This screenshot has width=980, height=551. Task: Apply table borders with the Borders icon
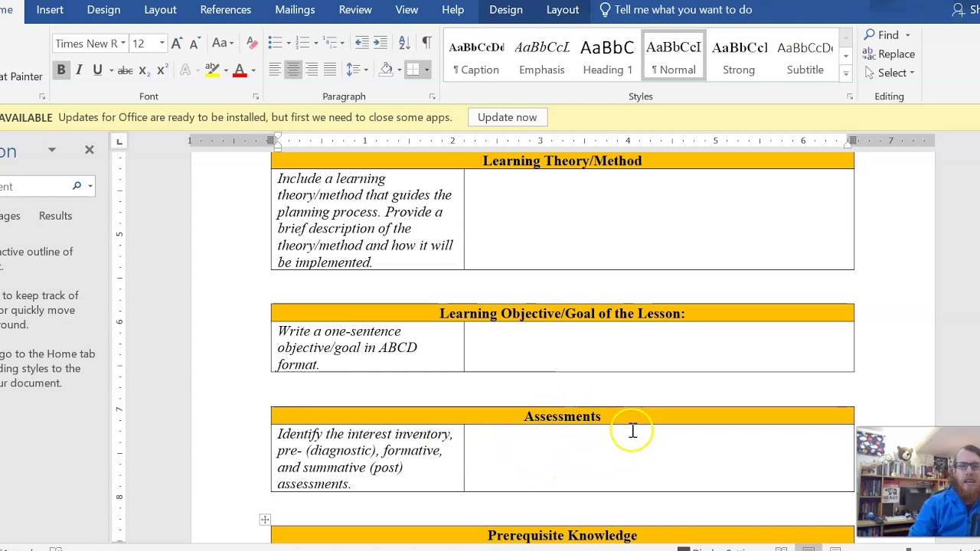click(x=413, y=70)
